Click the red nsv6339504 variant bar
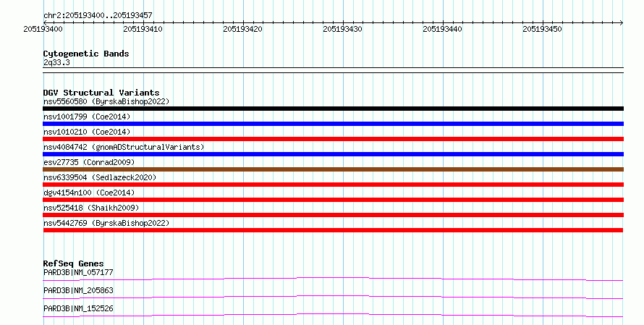 coord(333,185)
